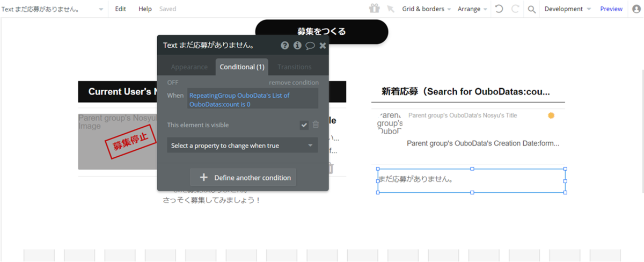Open 'Select a property to change when true' dropdown
The height and width of the screenshot is (262, 644).
coord(242,145)
